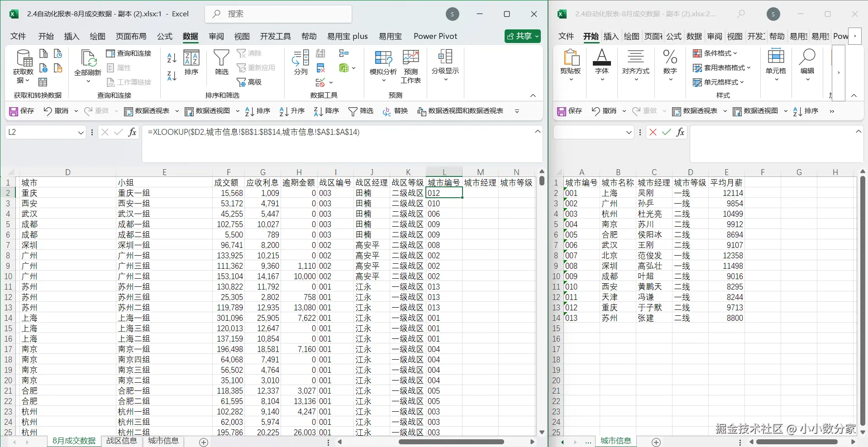Switch to 战区信息 sheet tab

coord(121,441)
